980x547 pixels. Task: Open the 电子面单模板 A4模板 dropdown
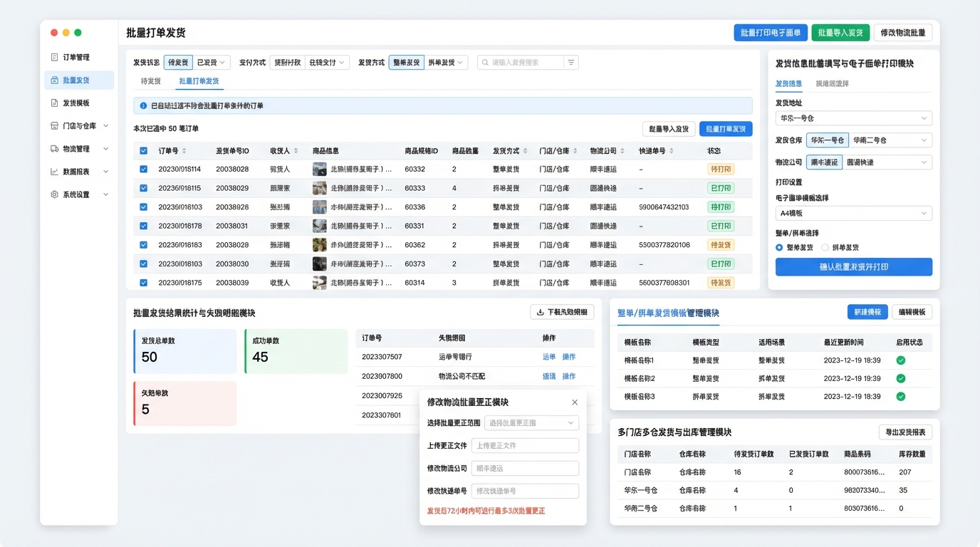[853, 213]
